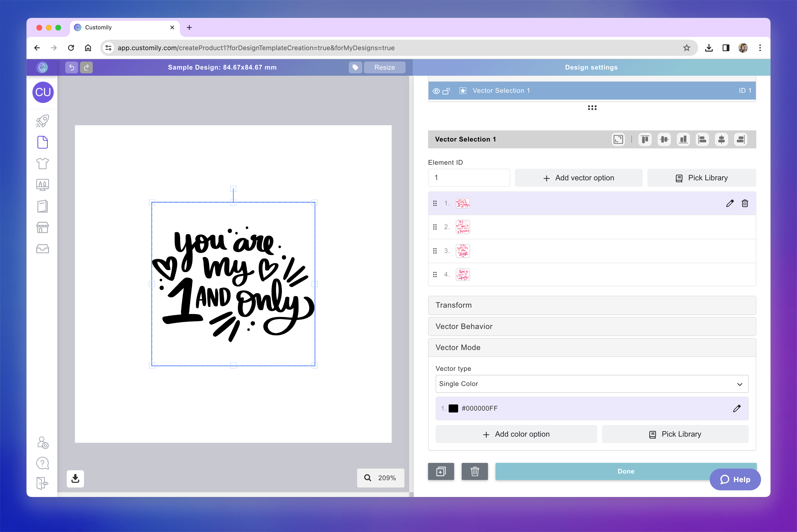Screen dimensions: 797x532
Task: Expand the Vector Behavior section
Action: click(592, 326)
